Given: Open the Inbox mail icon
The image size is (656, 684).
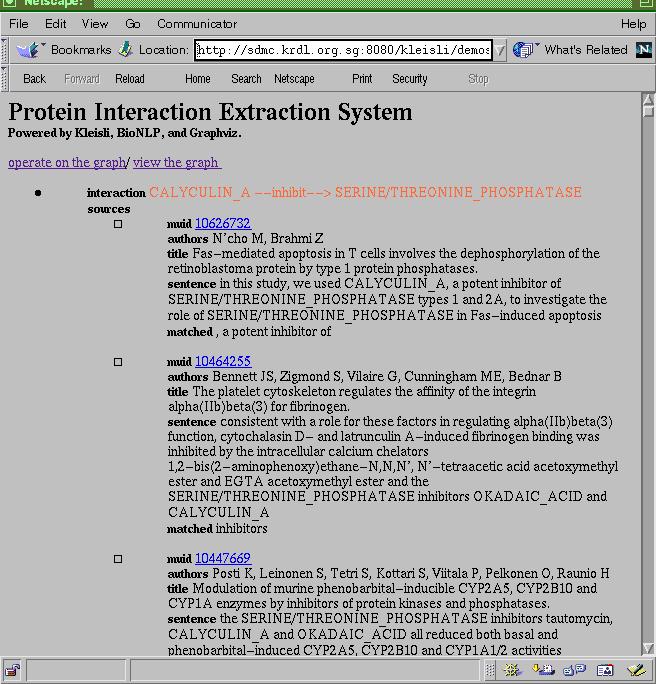Looking at the screenshot, I should click(x=543, y=670).
